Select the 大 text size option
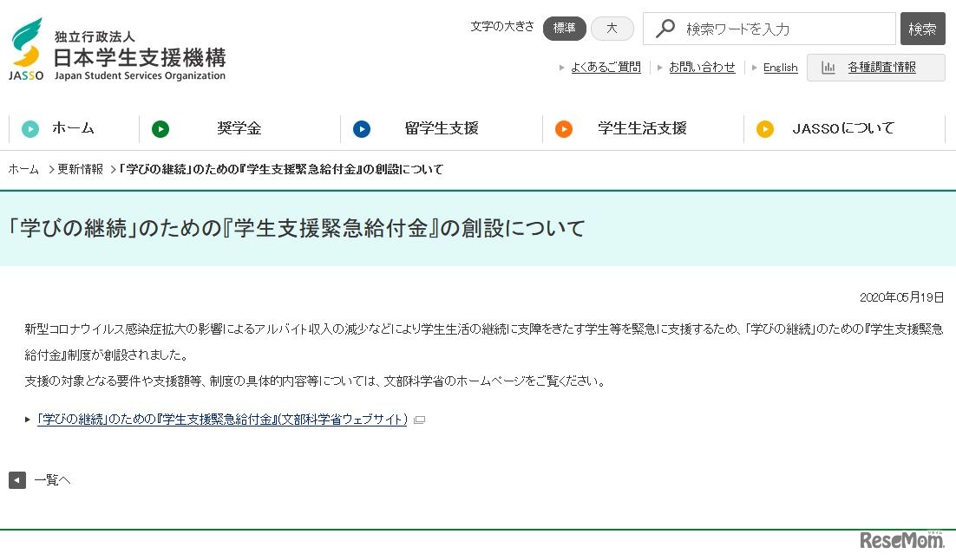 tap(612, 28)
